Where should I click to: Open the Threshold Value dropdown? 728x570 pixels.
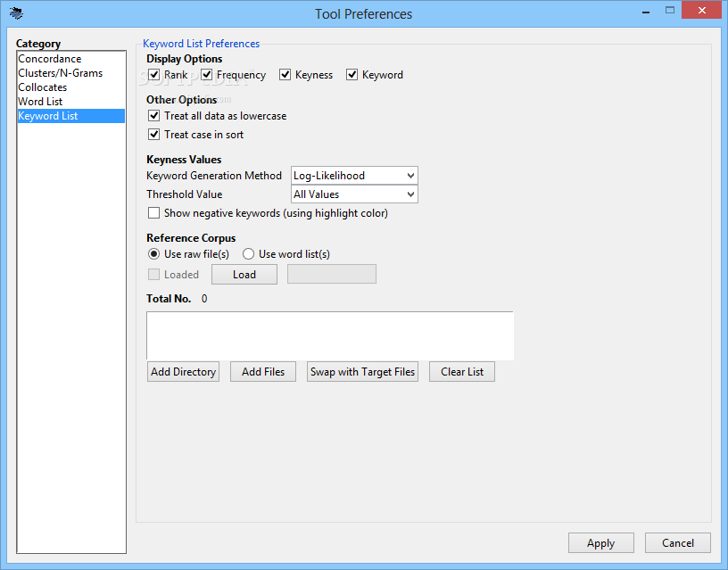coord(354,194)
